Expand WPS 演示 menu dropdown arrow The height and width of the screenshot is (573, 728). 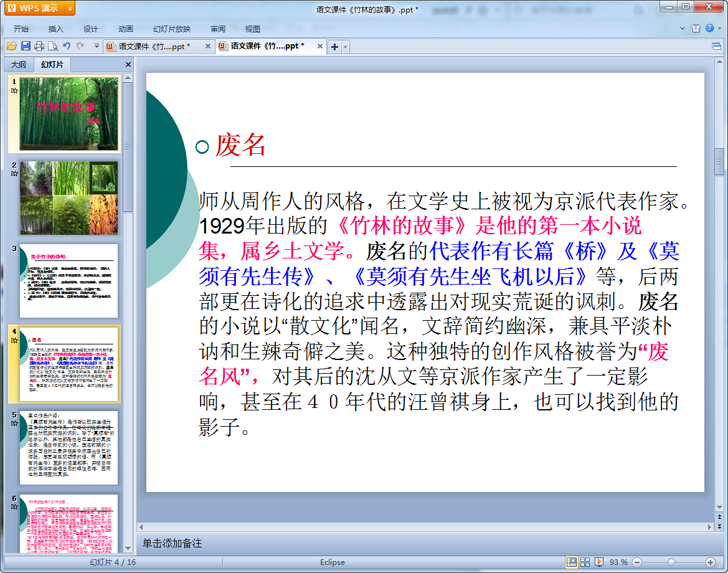click(x=70, y=8)
